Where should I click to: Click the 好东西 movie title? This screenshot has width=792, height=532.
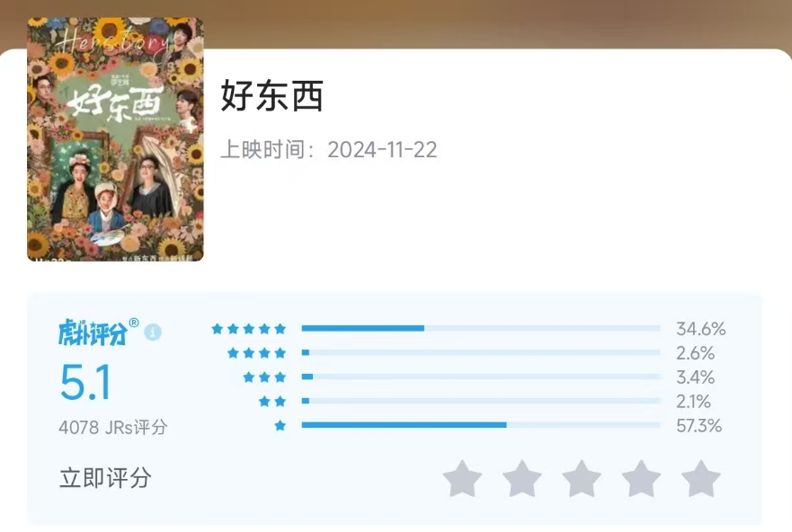click(271, 95)
